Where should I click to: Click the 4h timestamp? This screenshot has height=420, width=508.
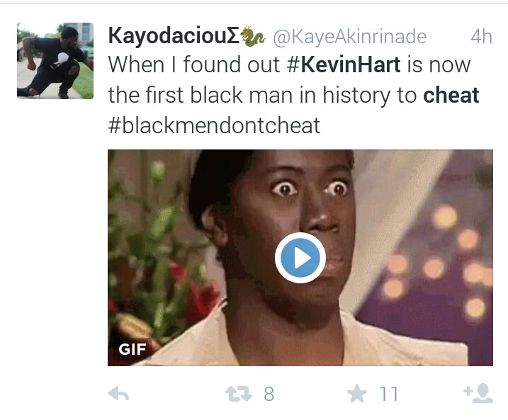(x=482, y=37)
